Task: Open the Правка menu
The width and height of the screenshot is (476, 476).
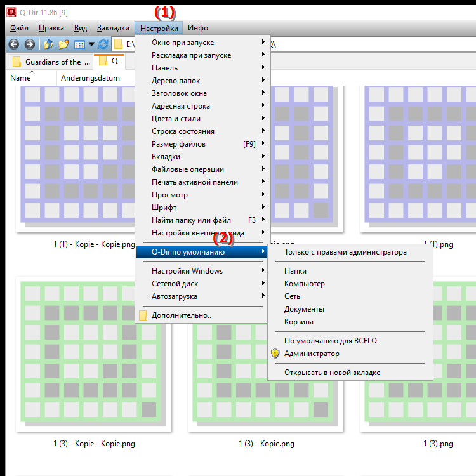Action: pyautogui.click(x=51, y=28)
